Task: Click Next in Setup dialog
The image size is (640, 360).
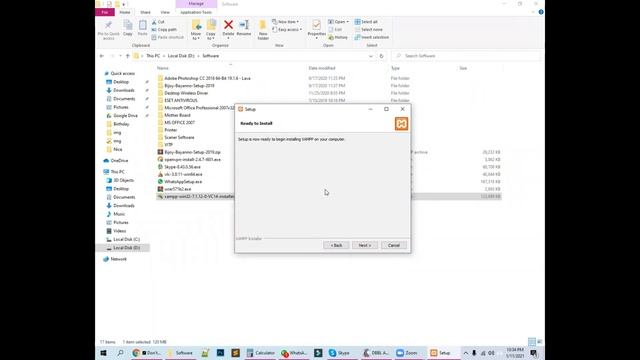Action: [x=365, y=245]
